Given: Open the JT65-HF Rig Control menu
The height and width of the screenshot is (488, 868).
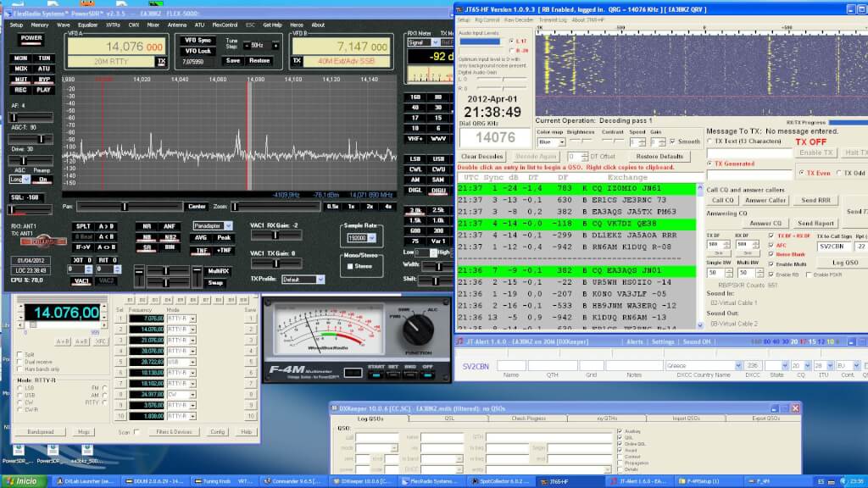Looking at the screenshot, I should 487,20.
